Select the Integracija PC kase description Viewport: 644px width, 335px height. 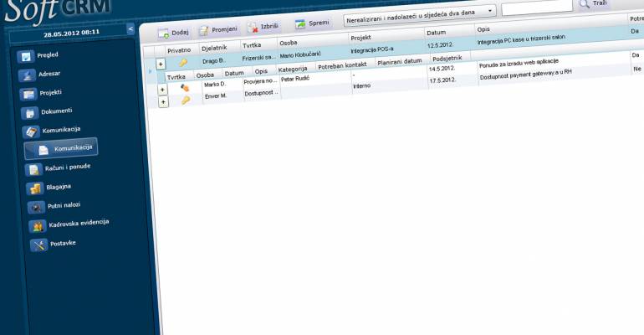pos(521,39)
